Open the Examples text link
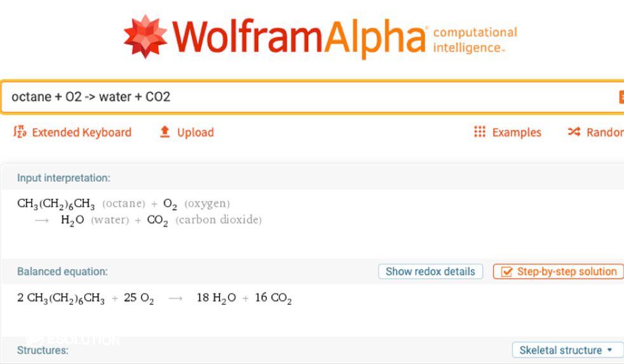 pos(517,132)
